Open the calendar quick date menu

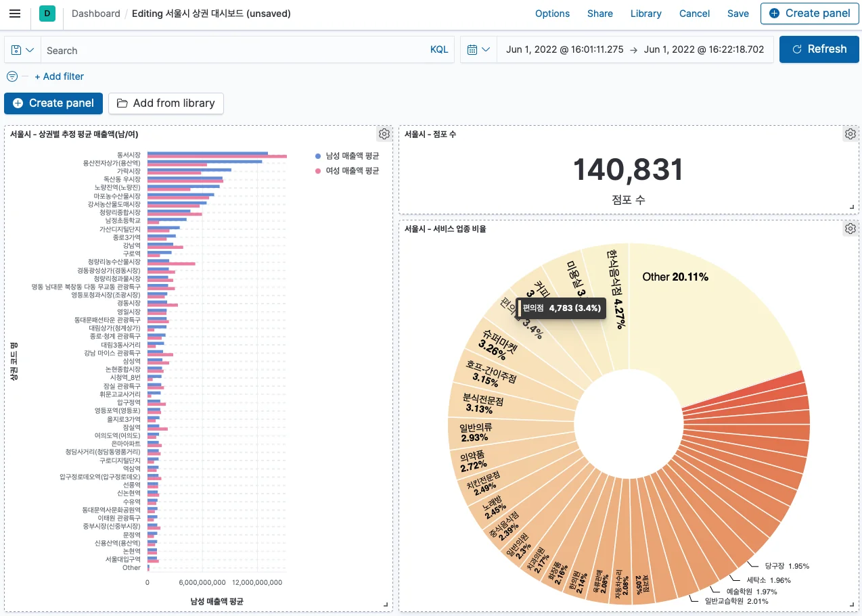[478, 49]
